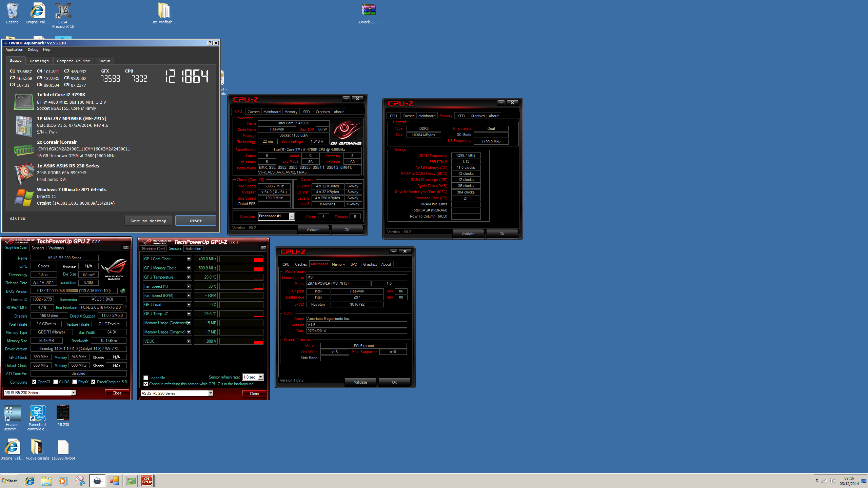Click OK in the CPU-Z Mainboard window
This screenshot has height=488, width=868.
(x=394, y=382)
